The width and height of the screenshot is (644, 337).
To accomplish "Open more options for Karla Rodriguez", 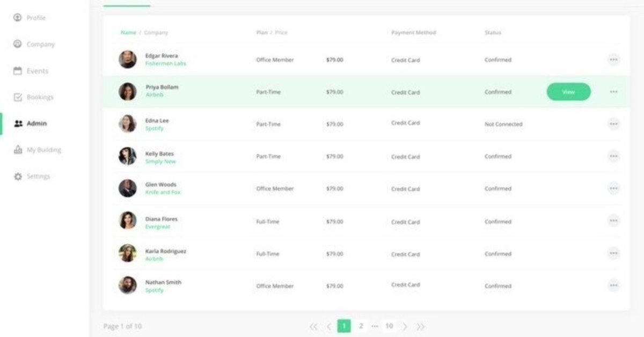I will (613, 253).
